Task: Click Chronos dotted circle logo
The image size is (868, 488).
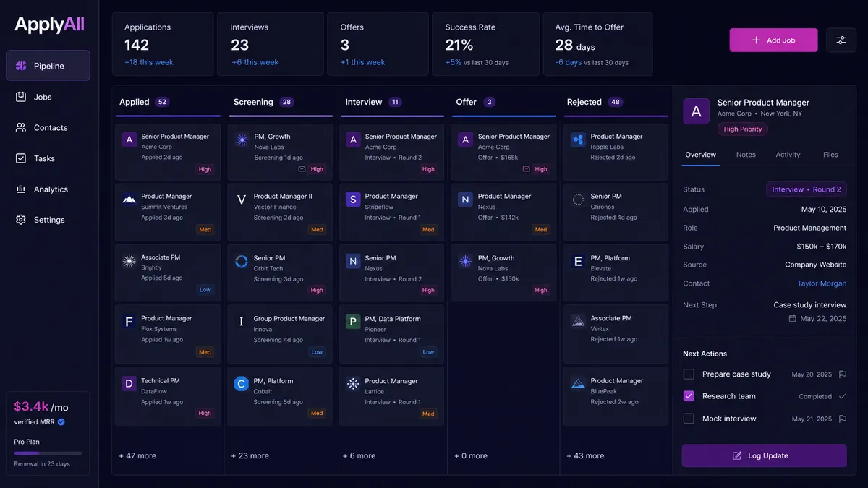Action: click(x=578, y=200)
